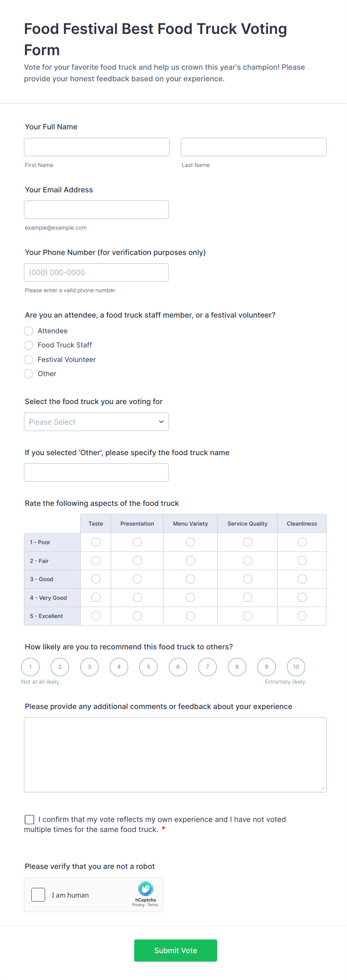The width and height of the screenshot is (347, 980).
Task: Click the phone number input field
Action: pyautogui.click(x=96, y=272)
